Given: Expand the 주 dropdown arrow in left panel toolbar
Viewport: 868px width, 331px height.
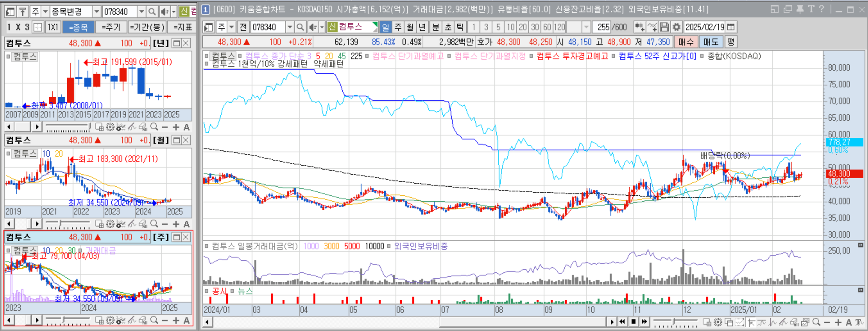Looking at the screenshot, I should (45, 12).
